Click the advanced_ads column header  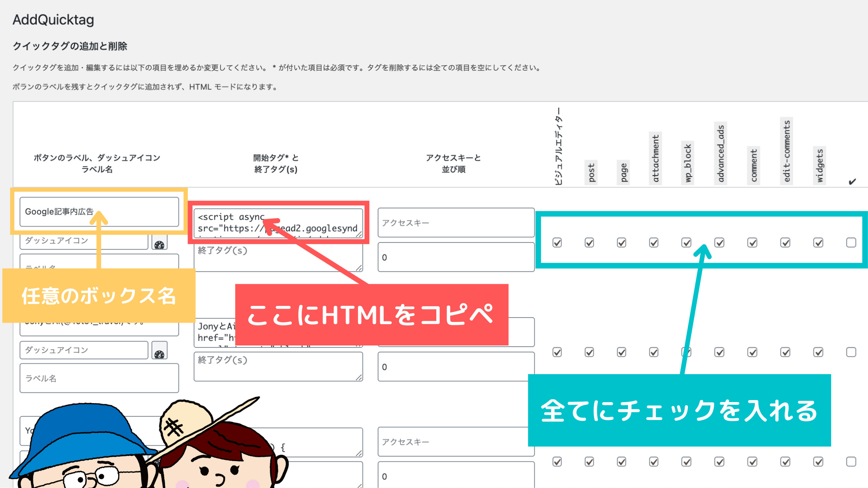[x=721, y=153]
